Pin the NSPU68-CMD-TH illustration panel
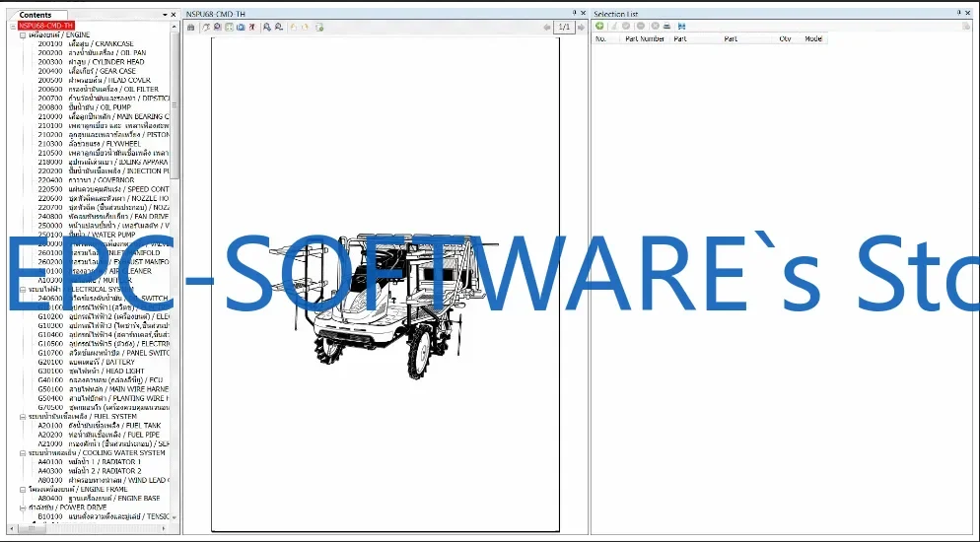Viewport: 980px width, 542px height. tap(575, 13)
